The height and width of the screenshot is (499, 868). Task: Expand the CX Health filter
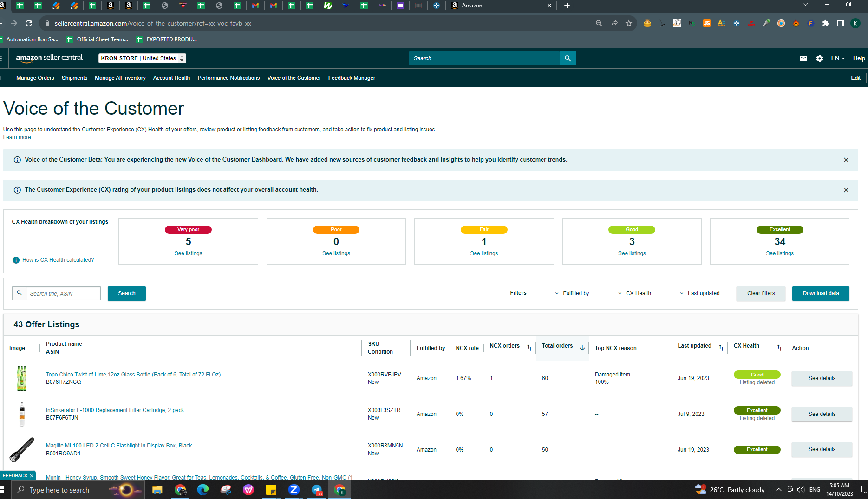point(634,293)
